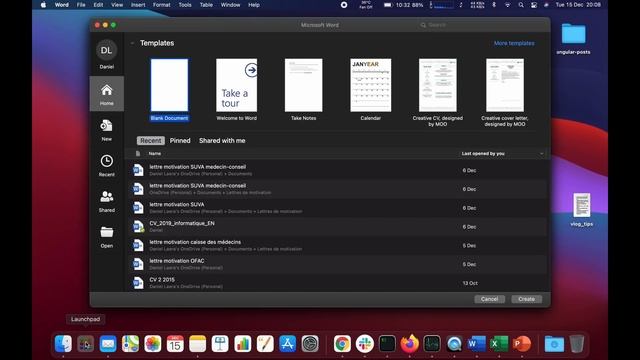Open Firefox from the dock
The image size is (640, 360).
(409, 344)
